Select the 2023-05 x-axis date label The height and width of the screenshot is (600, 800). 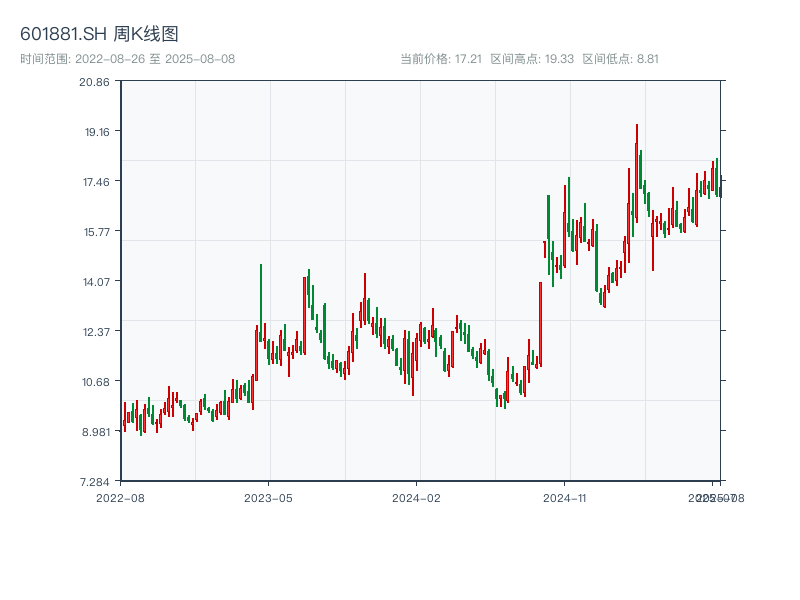tap(268, 497)
